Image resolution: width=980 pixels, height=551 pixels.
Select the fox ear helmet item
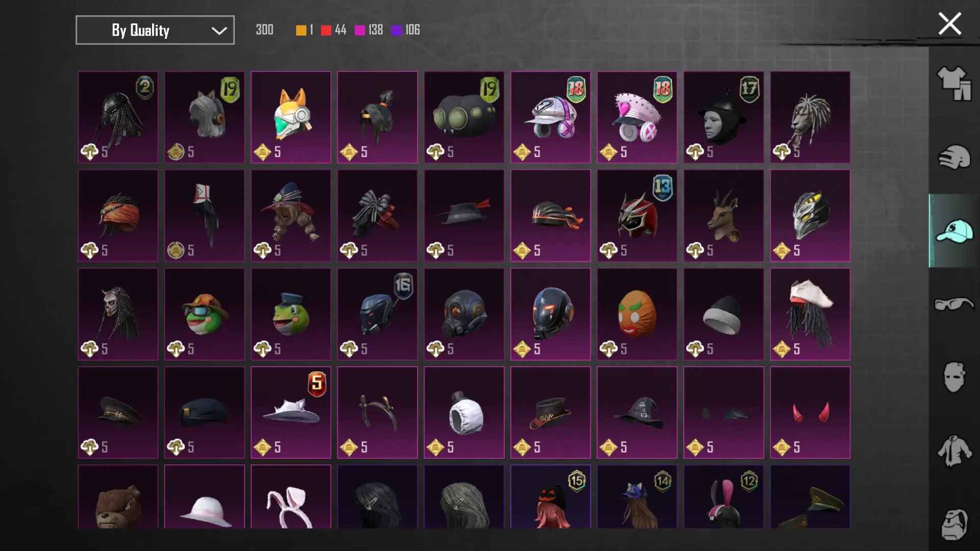(291, 117)
